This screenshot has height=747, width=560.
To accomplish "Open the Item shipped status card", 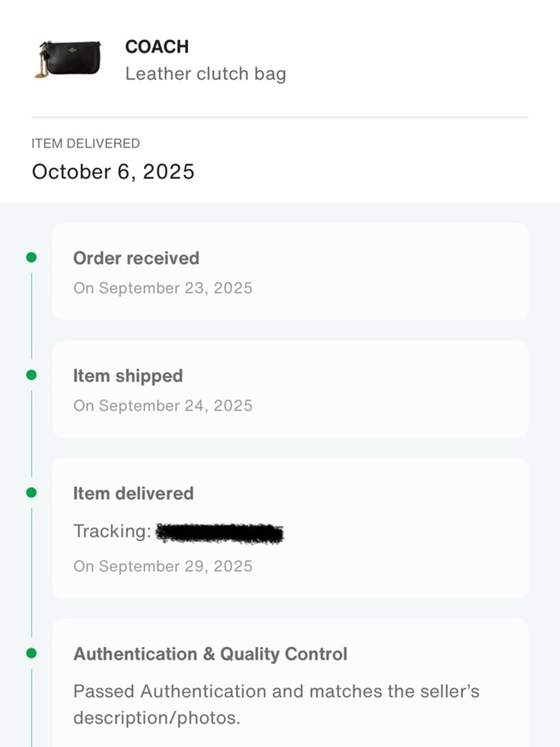I will 290,389.
